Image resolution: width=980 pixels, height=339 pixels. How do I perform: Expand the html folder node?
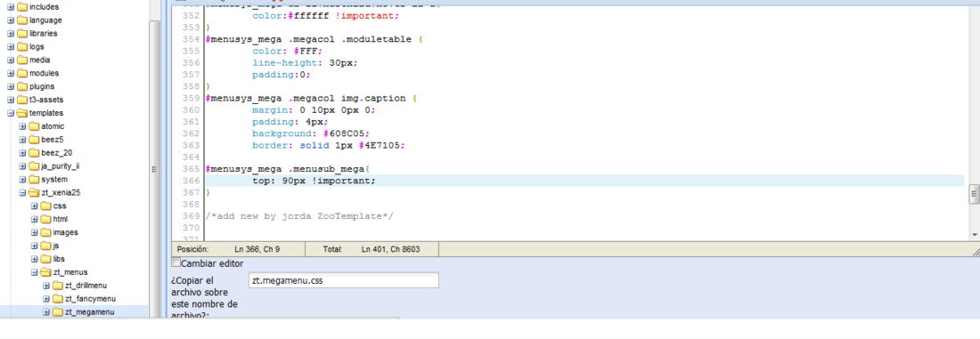click(35, 219)
